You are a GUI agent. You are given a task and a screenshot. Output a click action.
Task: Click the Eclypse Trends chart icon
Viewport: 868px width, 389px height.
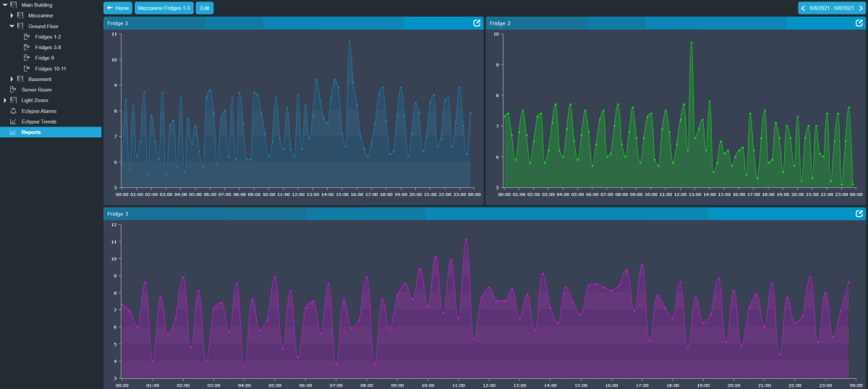[x=13, y=121]
